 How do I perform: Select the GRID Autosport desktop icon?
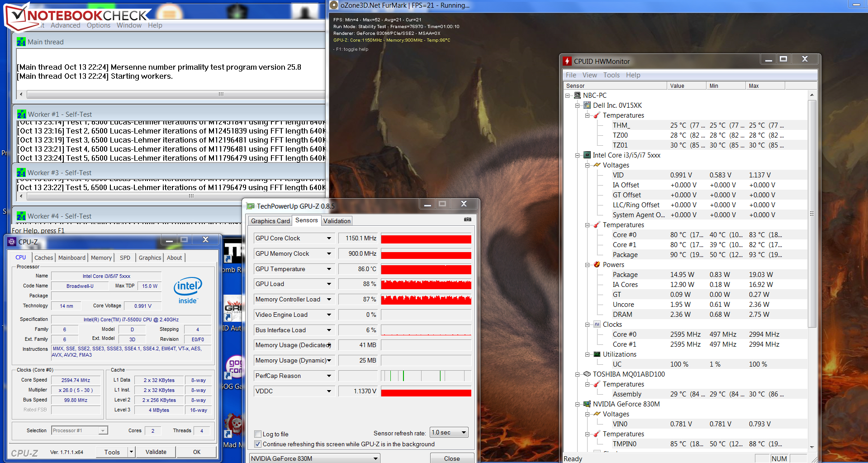tap(233, 308)
